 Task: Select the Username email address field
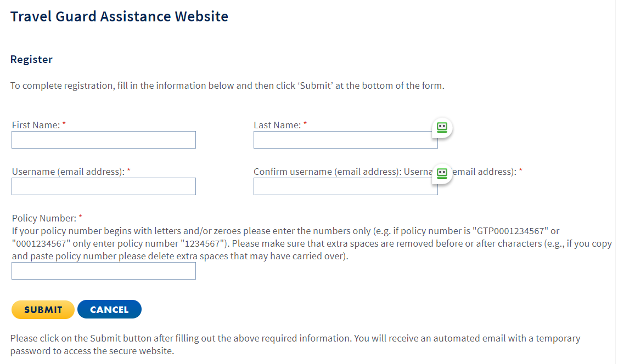coord(104,186)
